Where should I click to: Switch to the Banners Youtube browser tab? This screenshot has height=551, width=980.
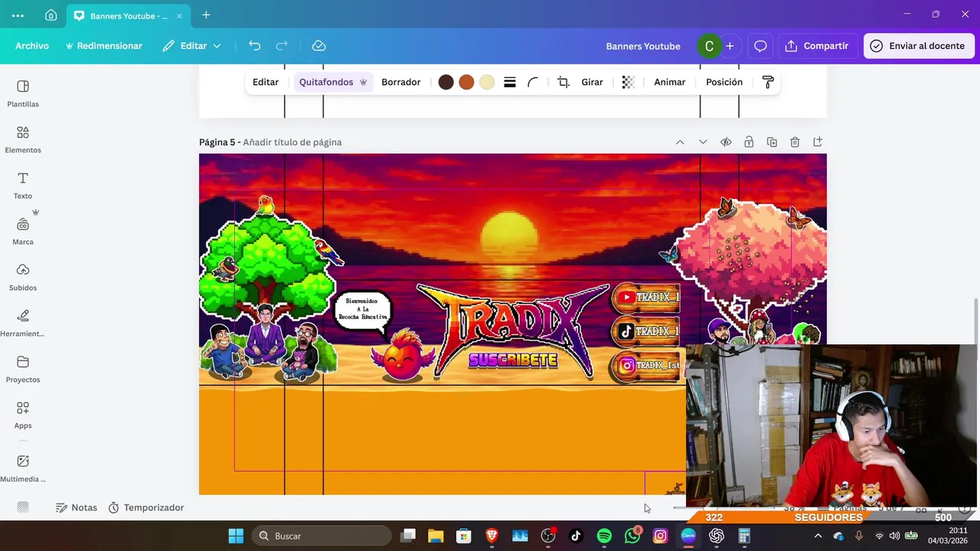click(129, 15)
